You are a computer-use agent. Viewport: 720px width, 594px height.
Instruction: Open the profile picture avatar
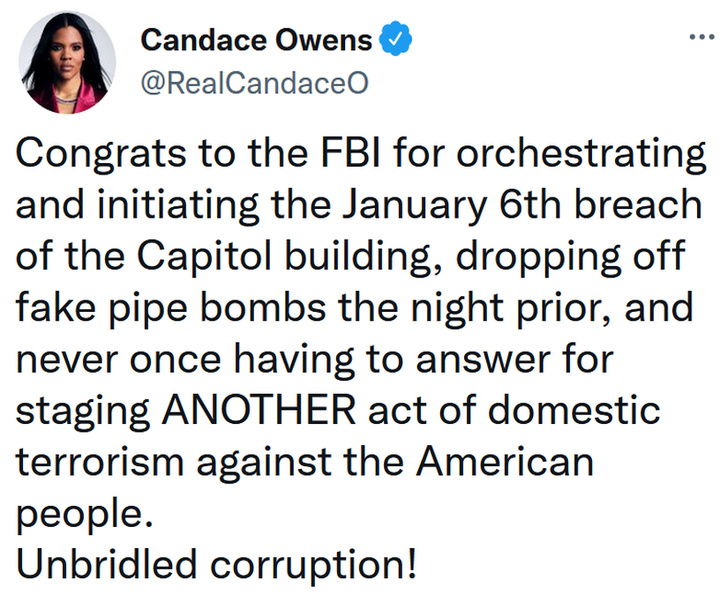coord(67,62)
